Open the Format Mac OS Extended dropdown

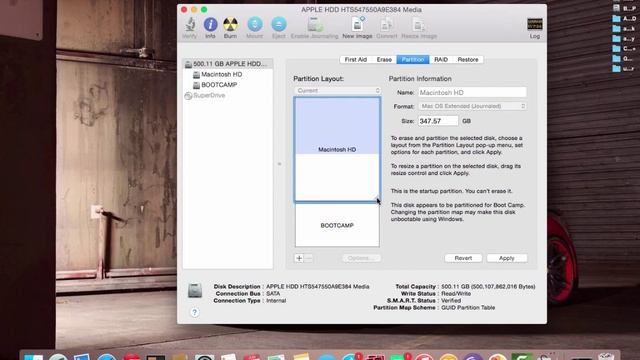pos(473,106)
